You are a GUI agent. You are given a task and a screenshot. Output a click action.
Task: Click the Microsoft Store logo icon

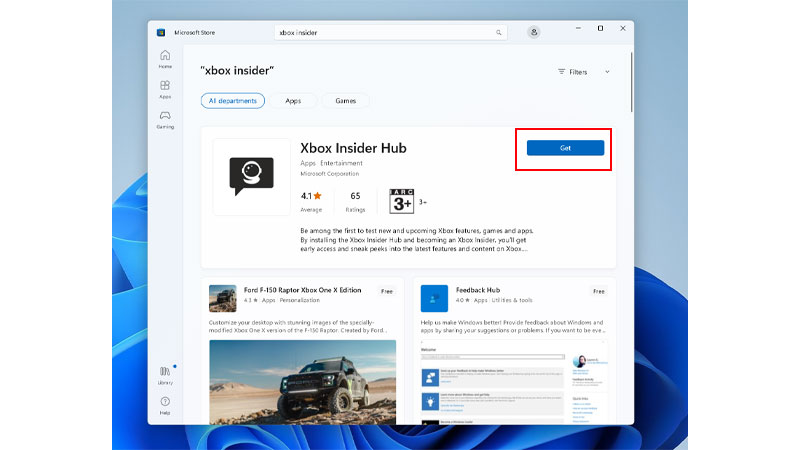pos(161,32)
